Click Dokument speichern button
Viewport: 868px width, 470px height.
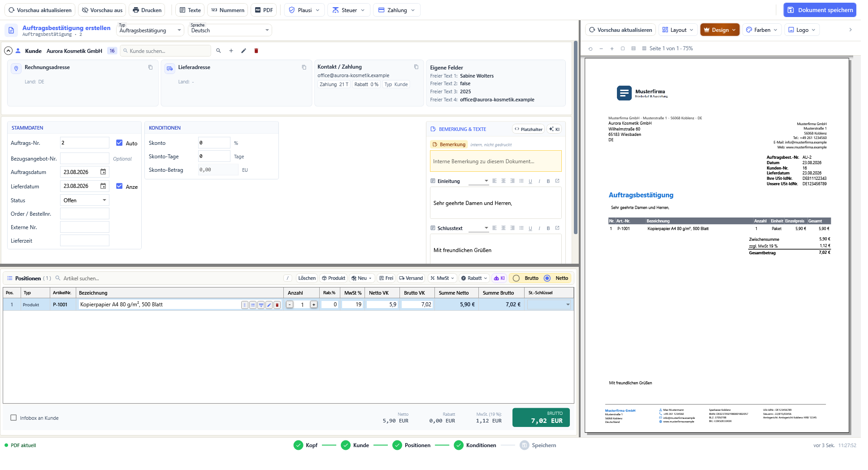(820, 10)
